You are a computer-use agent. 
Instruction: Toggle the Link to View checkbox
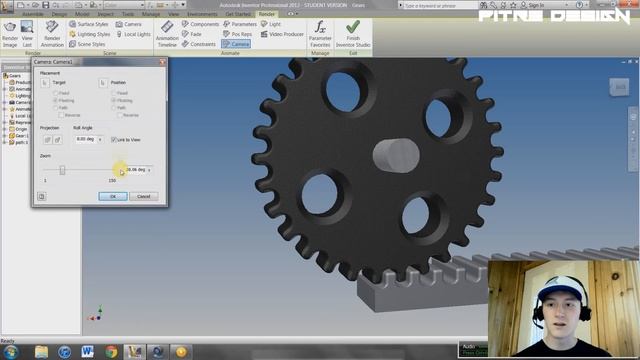[x=114, y=140]
